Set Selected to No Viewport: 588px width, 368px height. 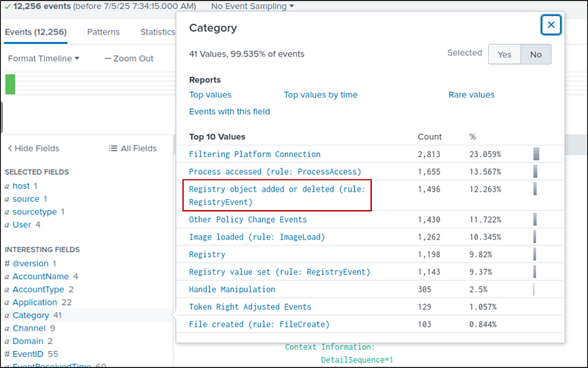(535, 54)
